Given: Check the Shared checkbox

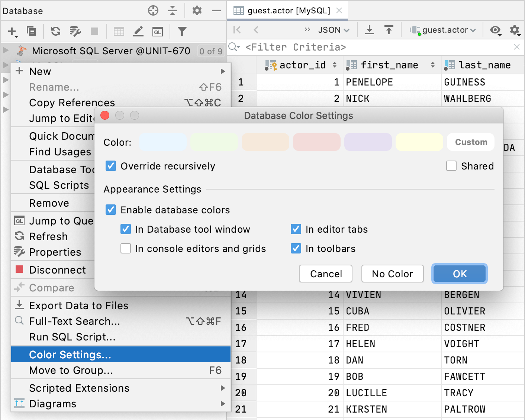Looking at the screenshot, I should point(451,166).
